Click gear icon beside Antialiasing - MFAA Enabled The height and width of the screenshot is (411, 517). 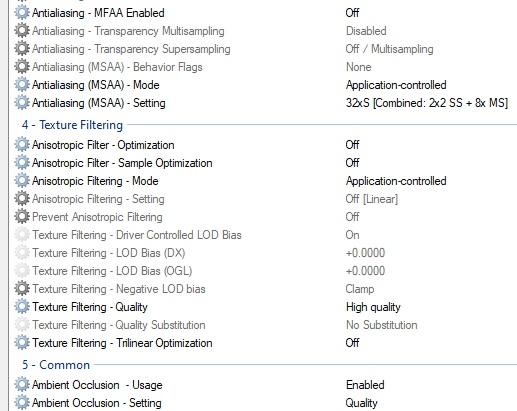(x=22, y=13)
